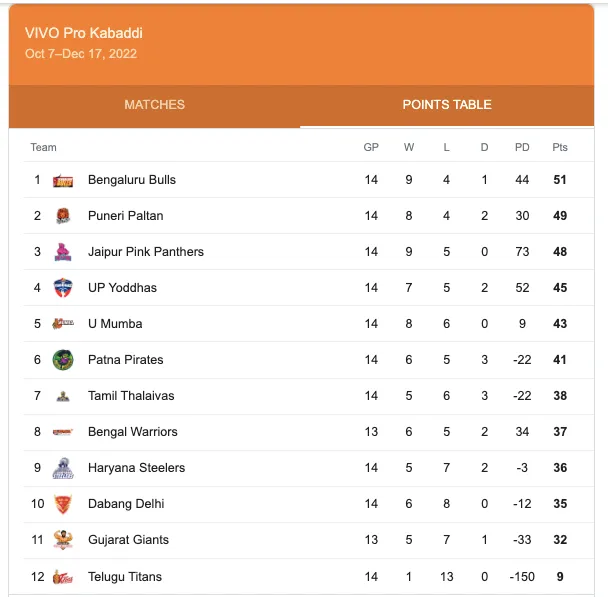Viewport: 608px width, 597px height.
Task: Click the GP column header
Action: (x=371, y=147)
